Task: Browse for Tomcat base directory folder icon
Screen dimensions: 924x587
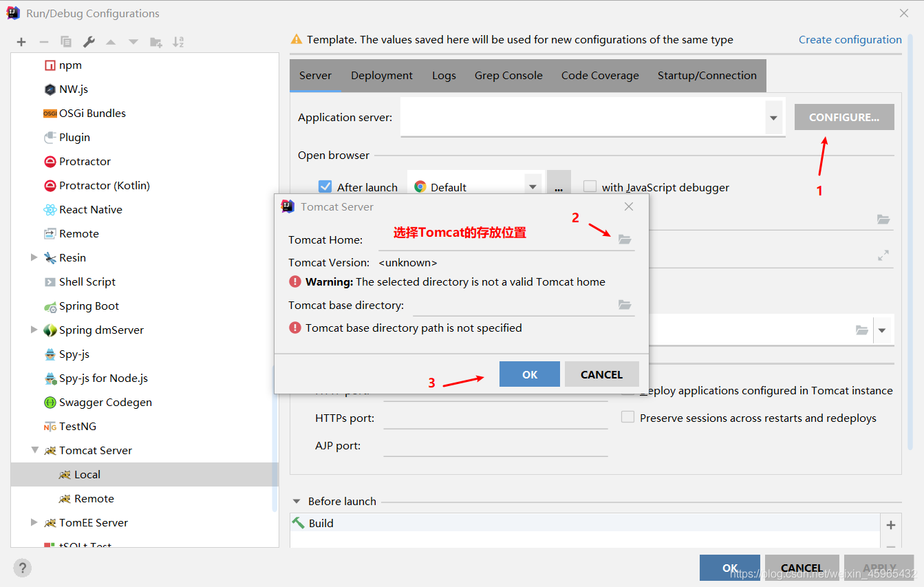Action: [x=625, y=305]
